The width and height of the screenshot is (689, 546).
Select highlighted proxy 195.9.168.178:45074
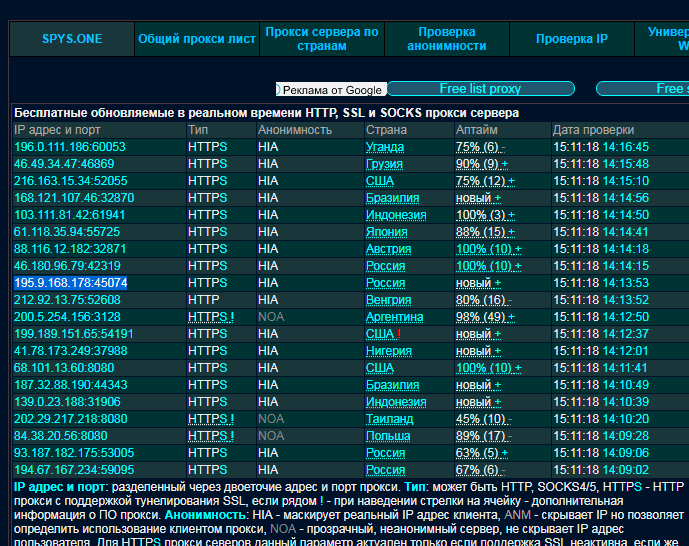70,283
